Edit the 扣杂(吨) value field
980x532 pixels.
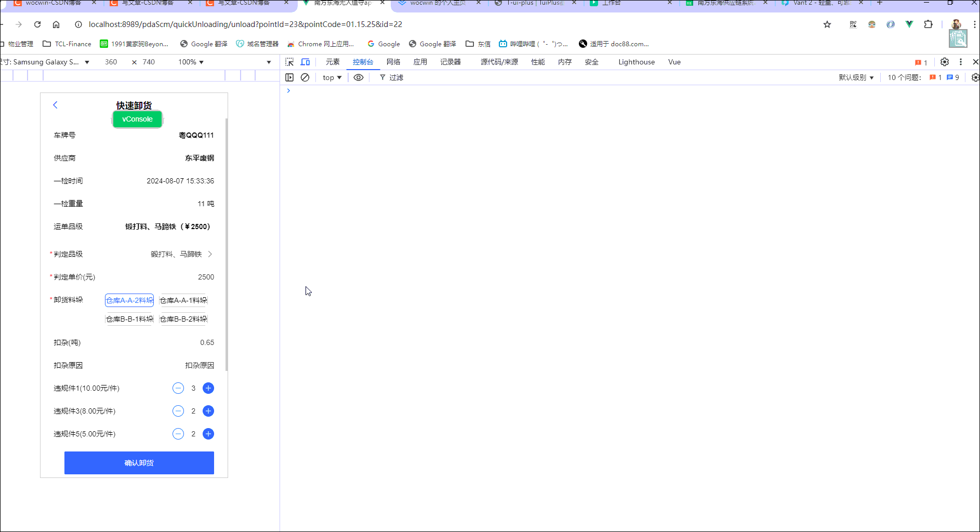click(207, 342)
